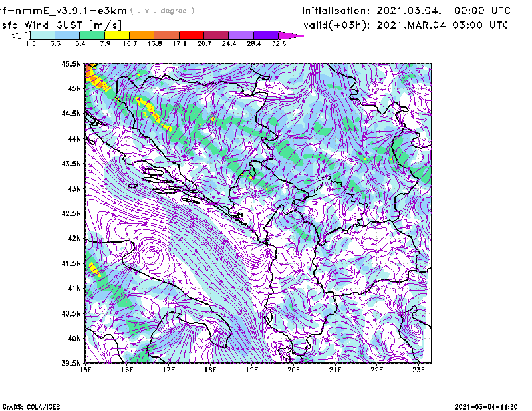The height and width of the screenshot is (411, 532).
Task: Pick the coral 13.8–17.1 legend swatch
Action: pyautogui.click(x=167, y=35)
